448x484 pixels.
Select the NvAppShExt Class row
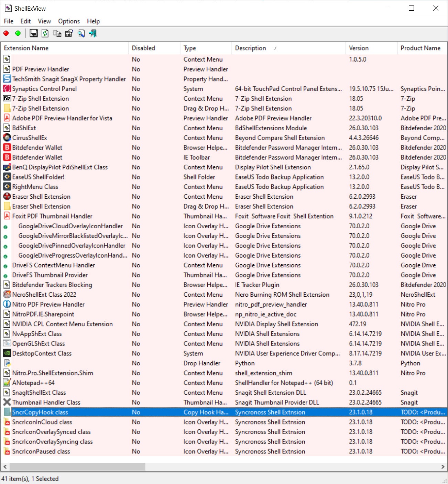click(x=224, y=334)
